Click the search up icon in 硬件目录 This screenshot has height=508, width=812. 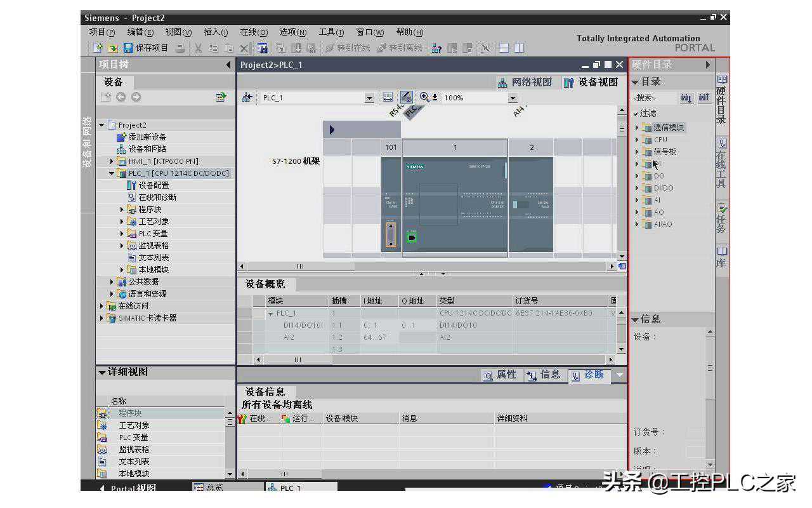pos(704,98)
